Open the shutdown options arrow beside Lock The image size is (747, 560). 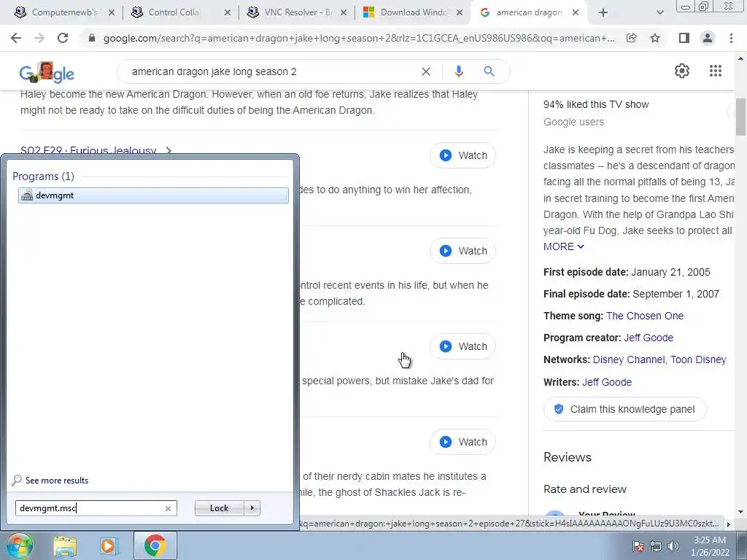click(x=252, y=508)
